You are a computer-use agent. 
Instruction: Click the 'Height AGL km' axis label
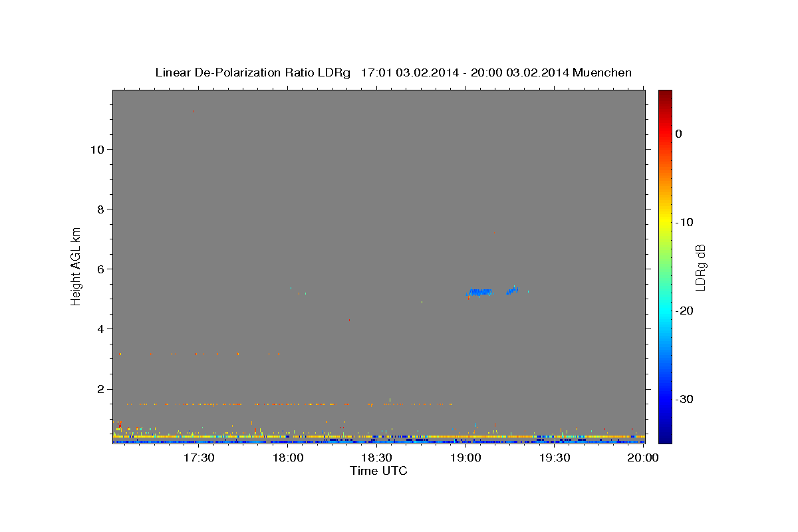tap(76, 266)
